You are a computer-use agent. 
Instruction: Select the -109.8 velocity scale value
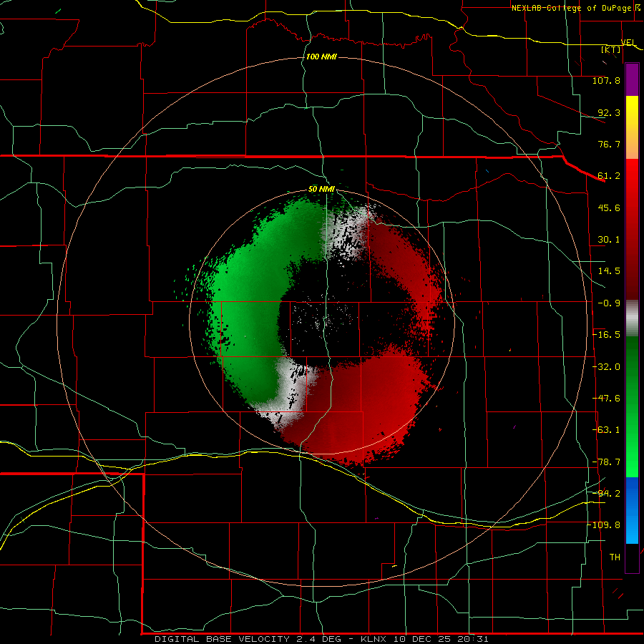[604, 525]
